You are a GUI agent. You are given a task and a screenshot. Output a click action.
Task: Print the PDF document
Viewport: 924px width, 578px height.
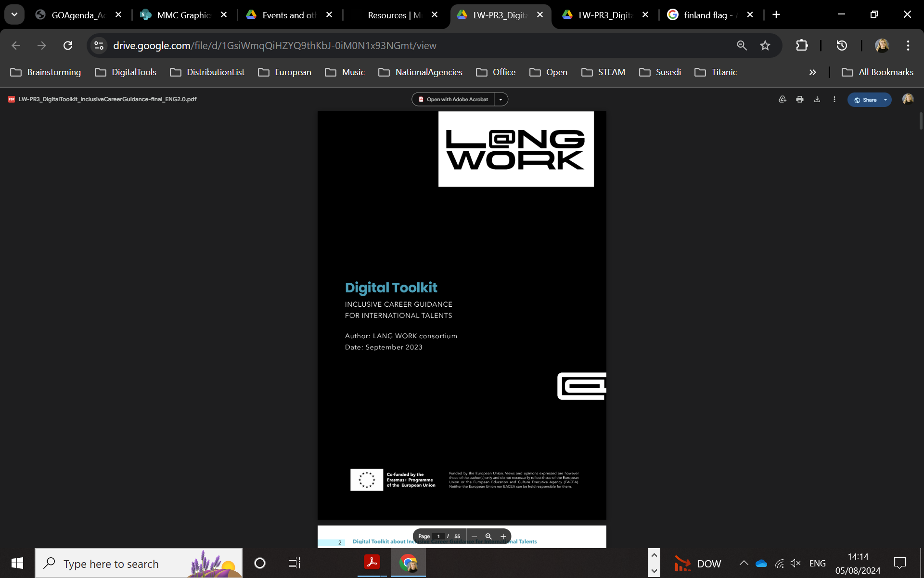coord(800,99)
